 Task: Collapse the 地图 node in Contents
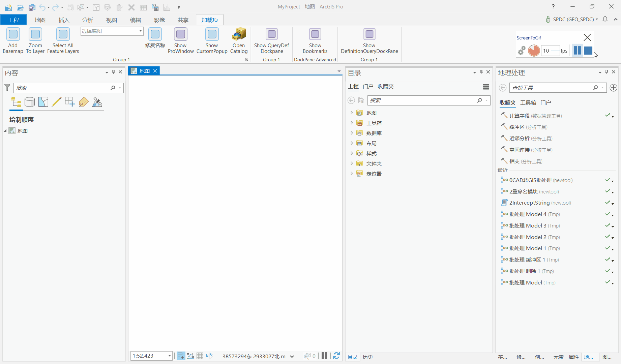pyautogui.click(x=5, y=131)
